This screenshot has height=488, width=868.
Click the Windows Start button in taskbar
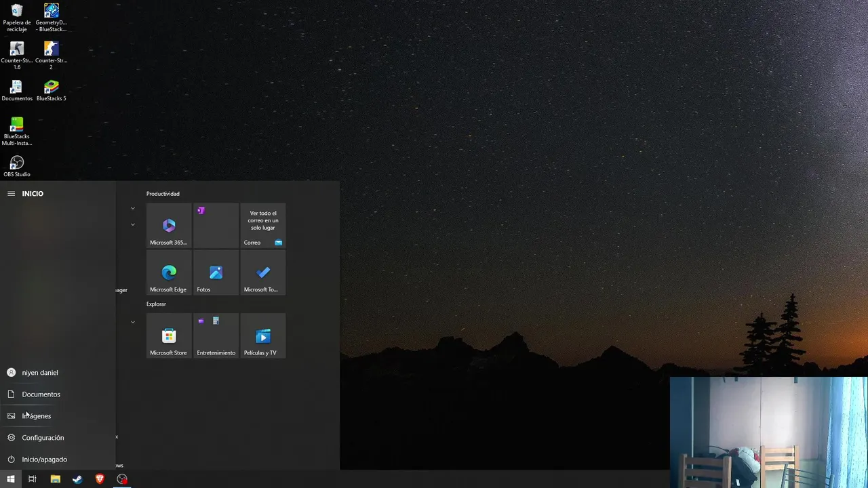point(11,479)
